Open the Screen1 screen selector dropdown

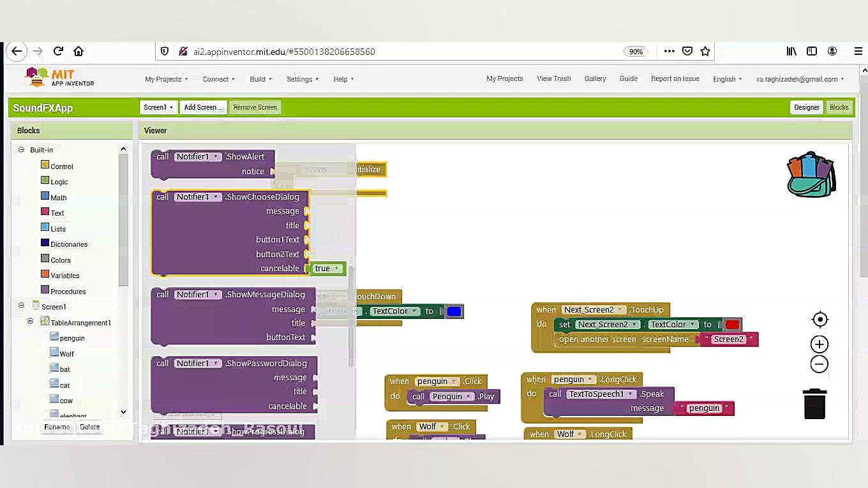point(158,107)
